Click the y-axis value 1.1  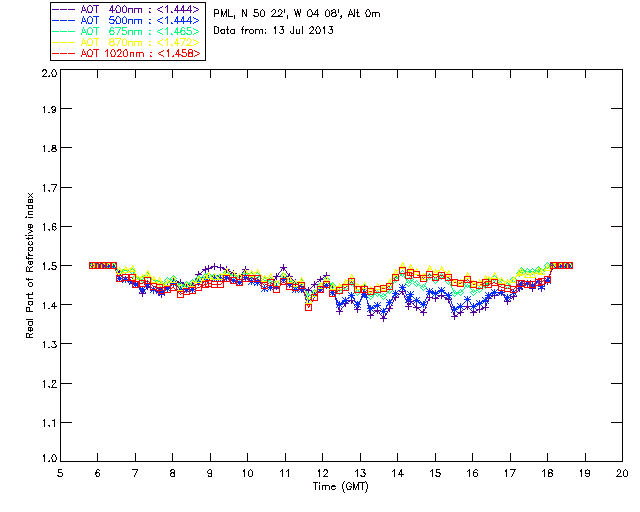click(49, 423)
